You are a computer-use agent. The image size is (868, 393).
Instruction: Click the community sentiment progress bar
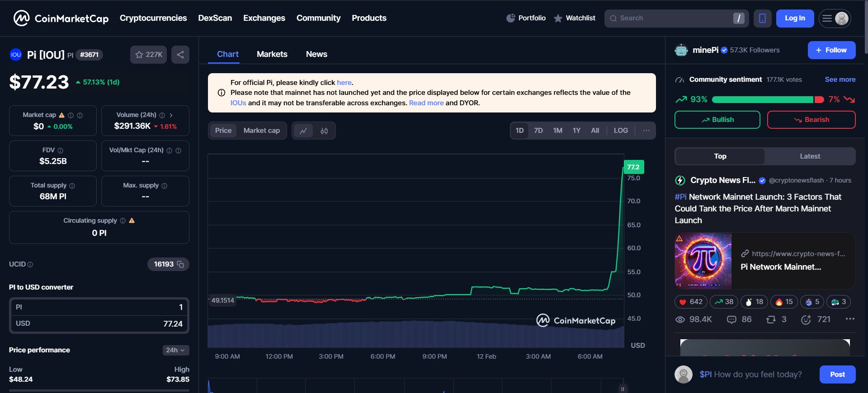pos(768,99)
